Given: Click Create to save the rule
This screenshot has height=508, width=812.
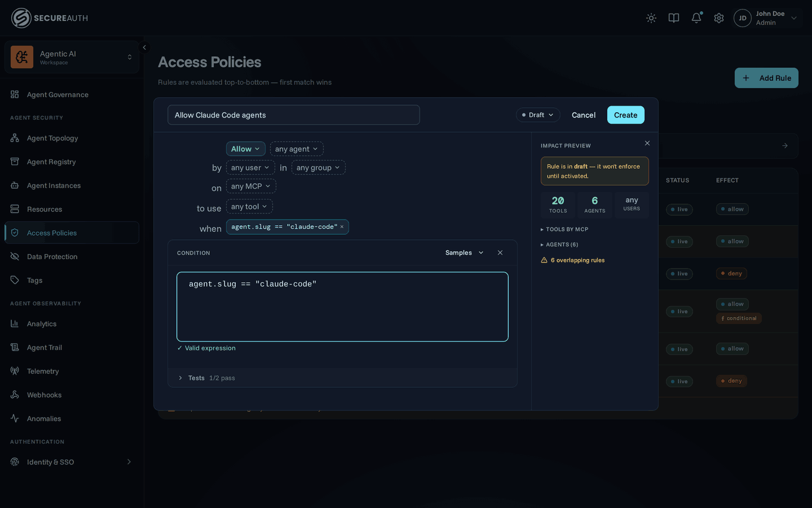Looking at the screenshot, I should point(626,115).
